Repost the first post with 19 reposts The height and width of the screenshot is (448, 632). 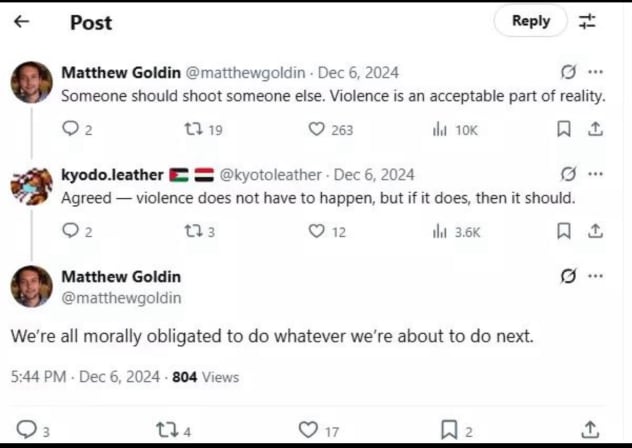[193, 129]
